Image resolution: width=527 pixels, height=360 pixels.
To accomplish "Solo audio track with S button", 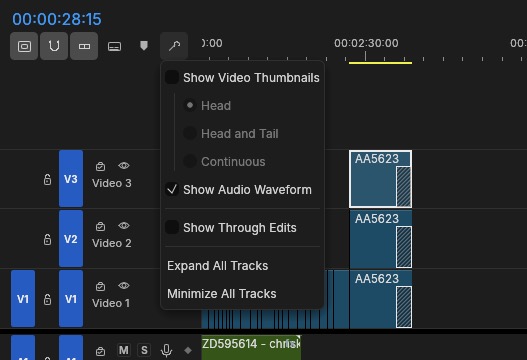I will [x=144, y=350].
